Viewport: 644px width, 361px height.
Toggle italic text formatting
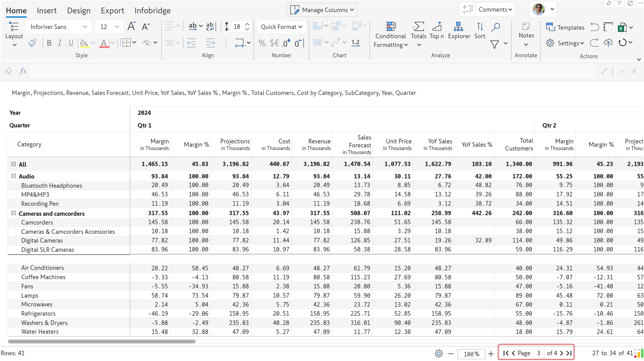60,43
